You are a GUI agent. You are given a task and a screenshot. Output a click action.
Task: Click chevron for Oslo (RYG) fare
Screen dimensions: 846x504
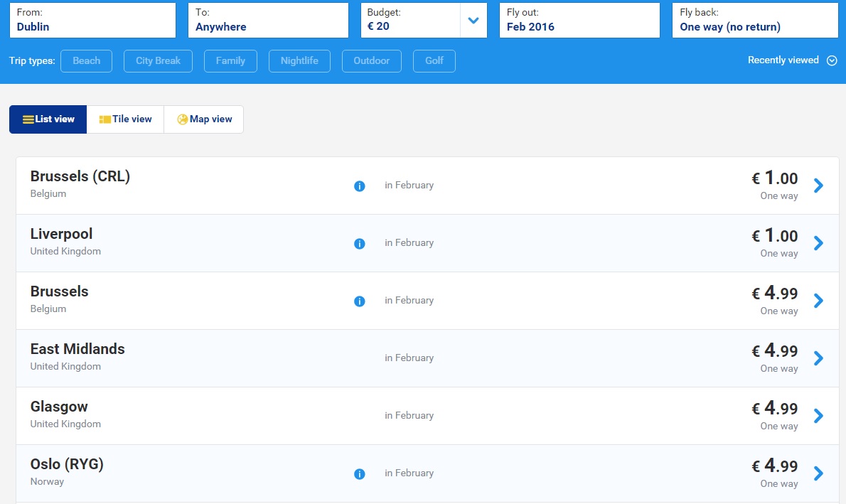(x=818, y=473)
